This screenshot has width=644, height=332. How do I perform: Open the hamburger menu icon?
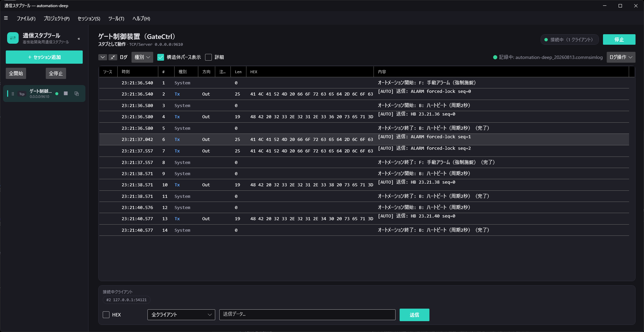[x=6, y=18]
